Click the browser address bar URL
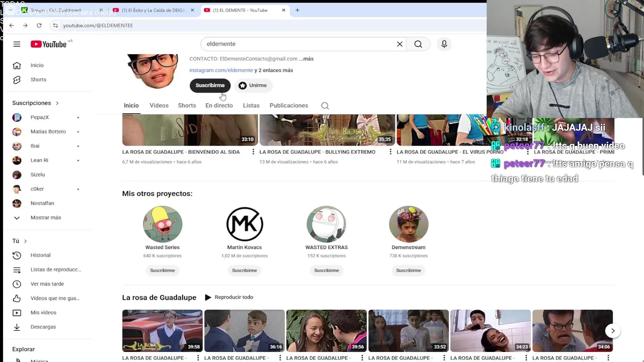 [x=98, y=25]
